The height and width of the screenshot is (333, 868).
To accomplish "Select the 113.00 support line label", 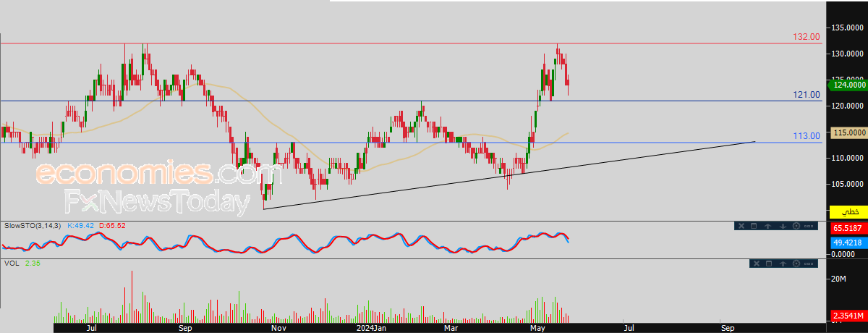I will tap(807, 135).
